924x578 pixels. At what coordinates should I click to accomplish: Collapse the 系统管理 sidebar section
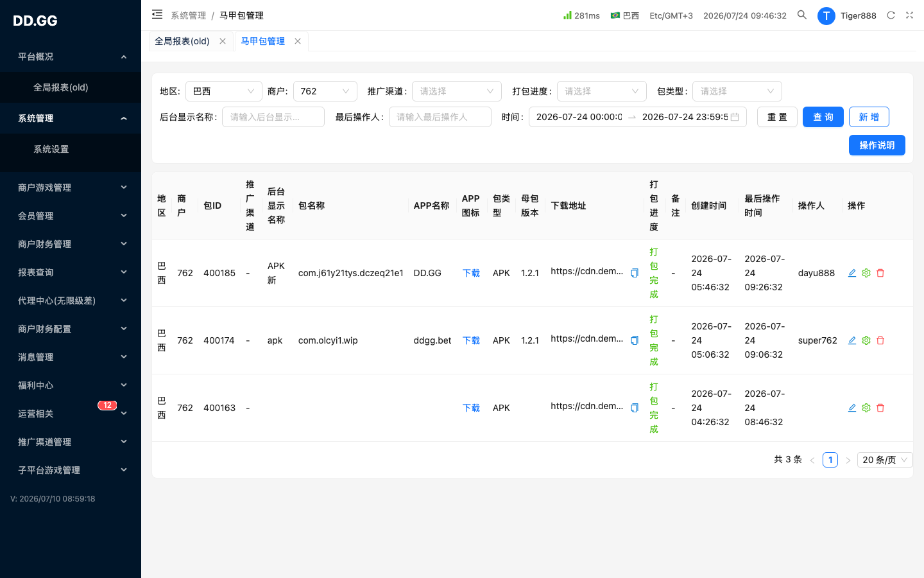click(x=71, y=118)
